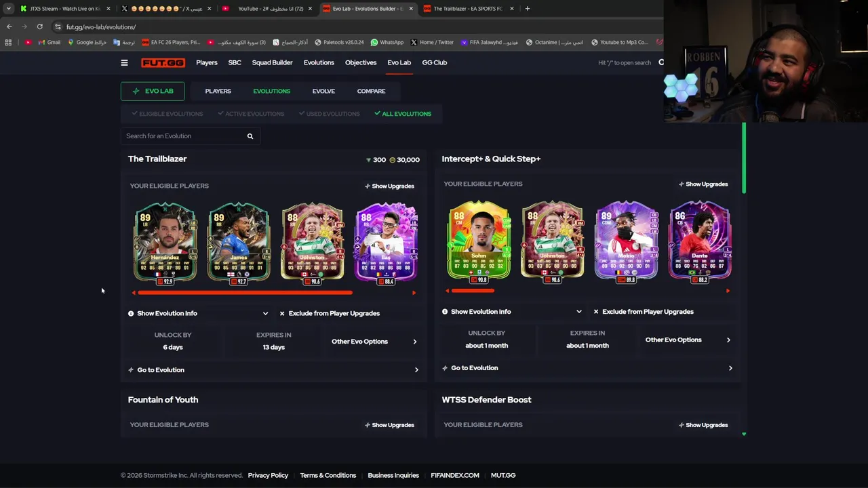Close the JTX5 Stream tab

pos(108,9)
